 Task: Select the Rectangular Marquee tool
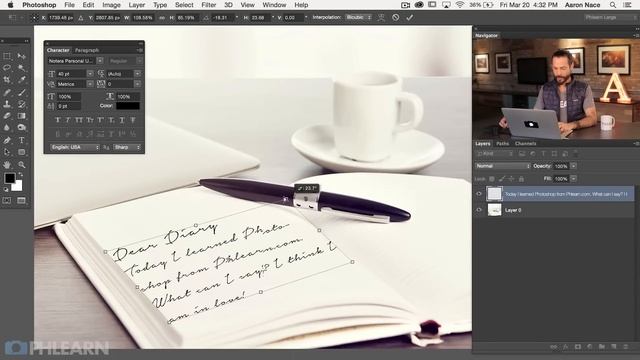click(x=7, y=56)
